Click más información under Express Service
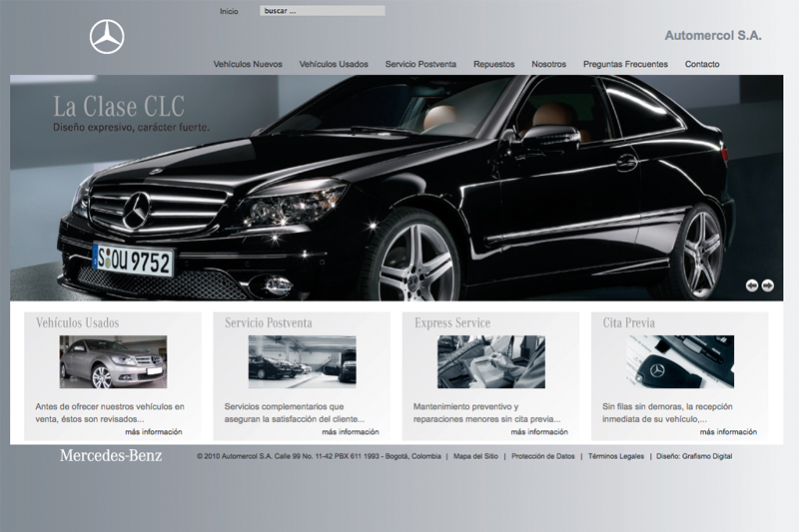Image resolution: width=799 pixels, height=532 pixels. coord(539,432)
